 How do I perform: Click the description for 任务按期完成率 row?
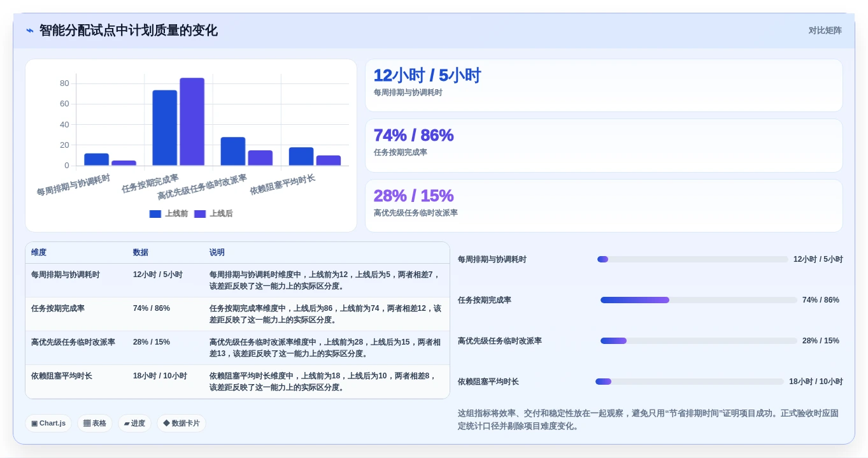[x=325, y=314]
